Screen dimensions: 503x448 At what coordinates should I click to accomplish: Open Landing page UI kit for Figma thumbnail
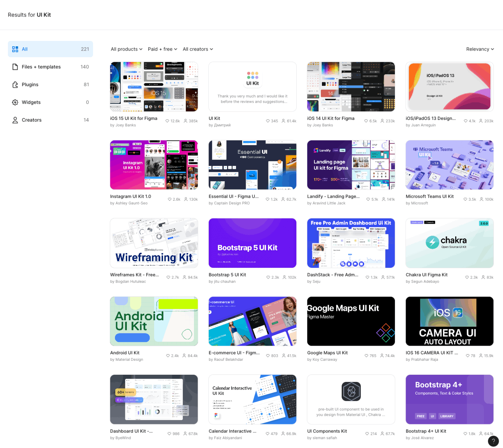coord(351,165)
